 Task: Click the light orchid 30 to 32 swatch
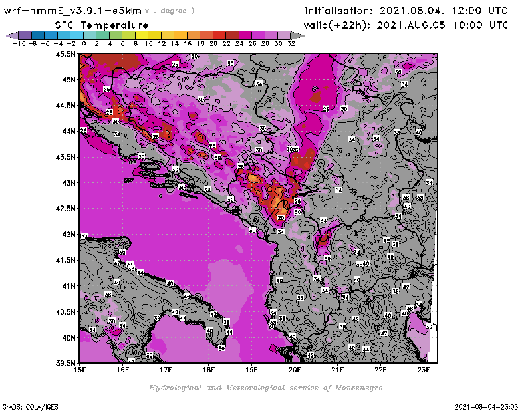(x=284, y=35)
